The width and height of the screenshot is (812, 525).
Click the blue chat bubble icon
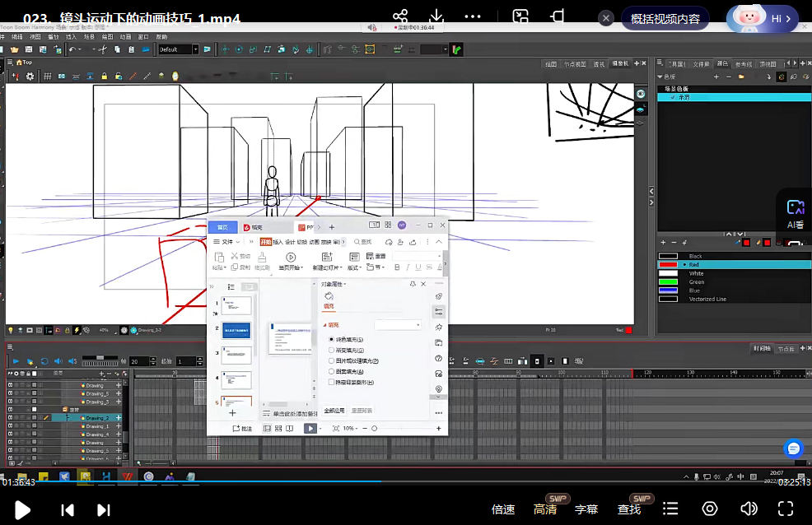point(792,448)
